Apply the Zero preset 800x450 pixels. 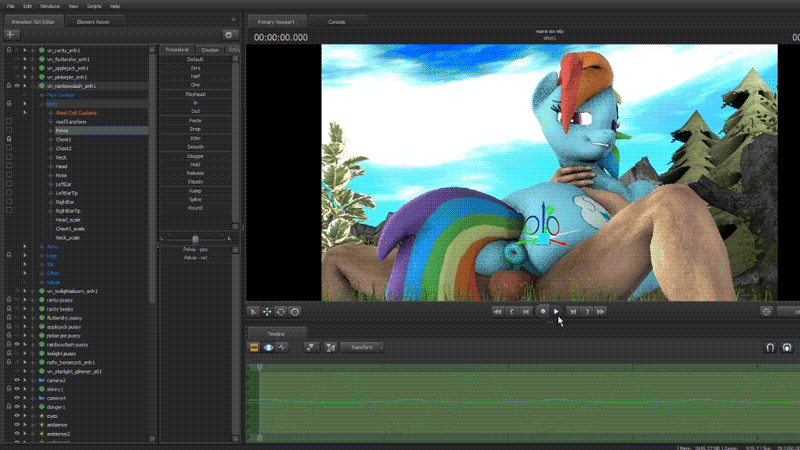coord(195,68)
